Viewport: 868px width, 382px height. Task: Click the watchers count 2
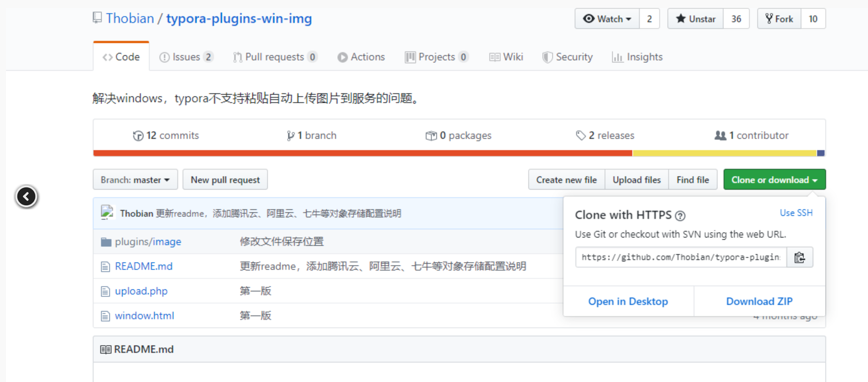(649, 19)
